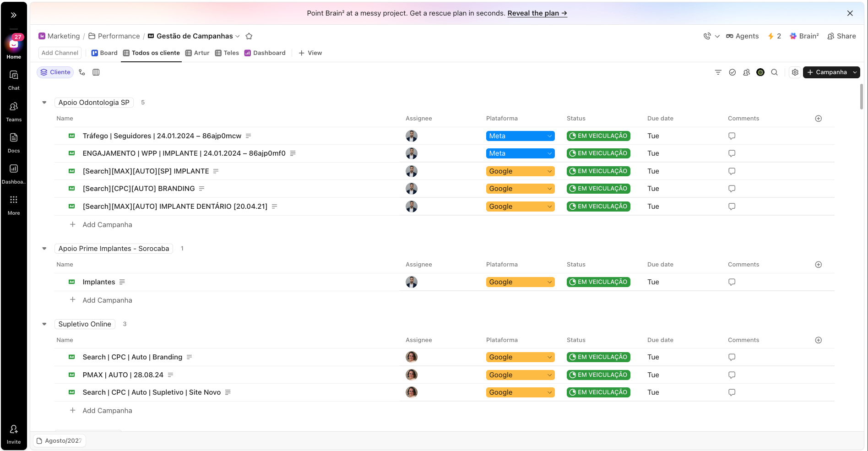This screenshot has width=868, height=451.
Task: Open Chat from the sidebar
Action: coord(14,80)
